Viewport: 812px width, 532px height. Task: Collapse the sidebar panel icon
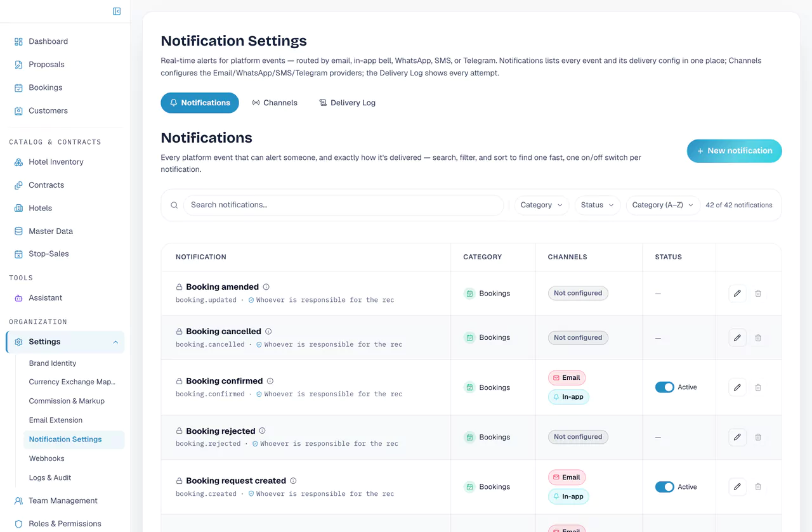(117, 11)
